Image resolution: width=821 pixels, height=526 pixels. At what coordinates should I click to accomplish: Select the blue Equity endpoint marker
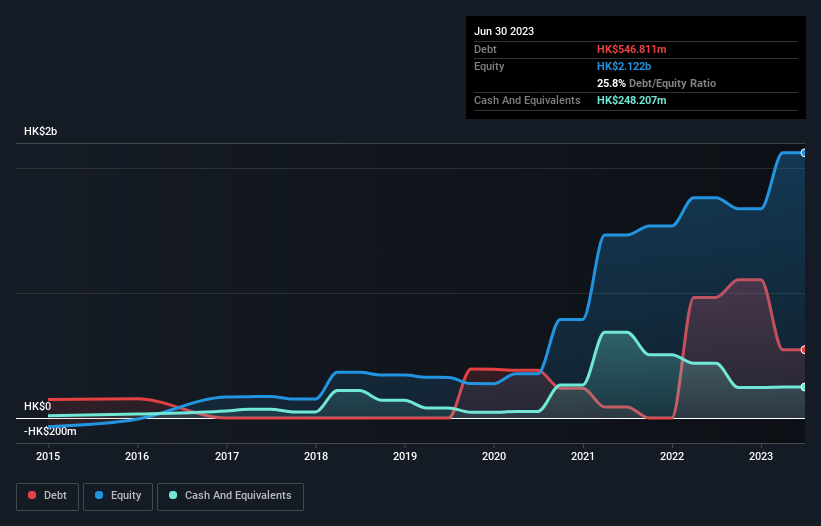pos(803,153)
